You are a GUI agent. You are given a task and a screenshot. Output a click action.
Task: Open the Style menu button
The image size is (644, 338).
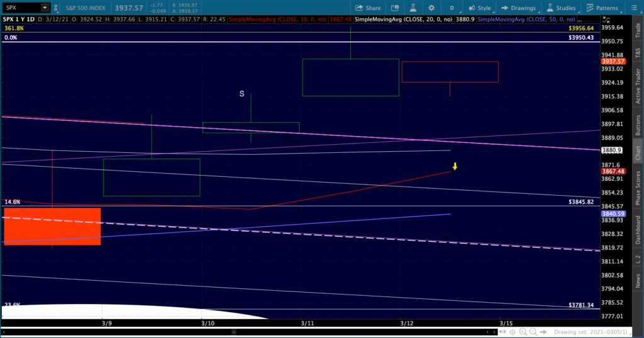pyautogui.click(x=480, y=8)
